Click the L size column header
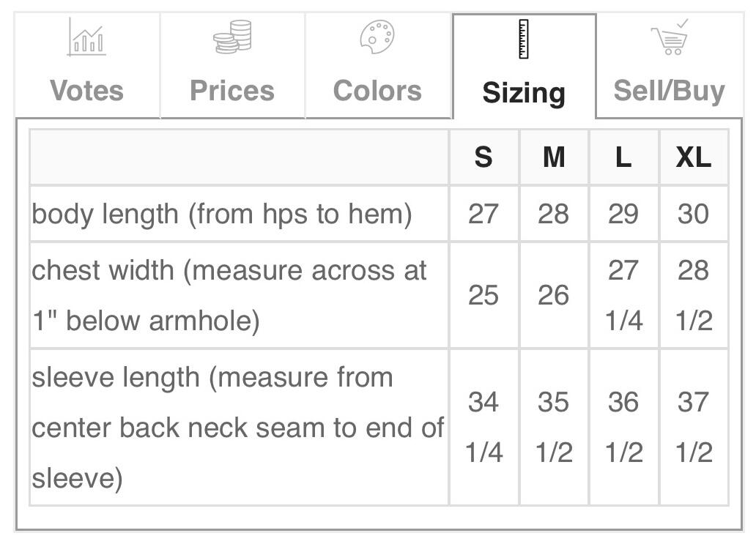 pyautogui.click(x=623, y=157)
